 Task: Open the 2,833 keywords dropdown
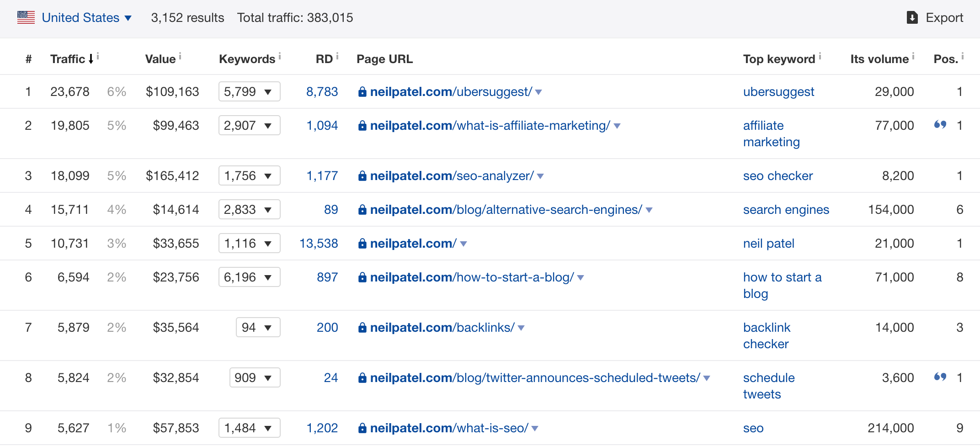point(250,209)
